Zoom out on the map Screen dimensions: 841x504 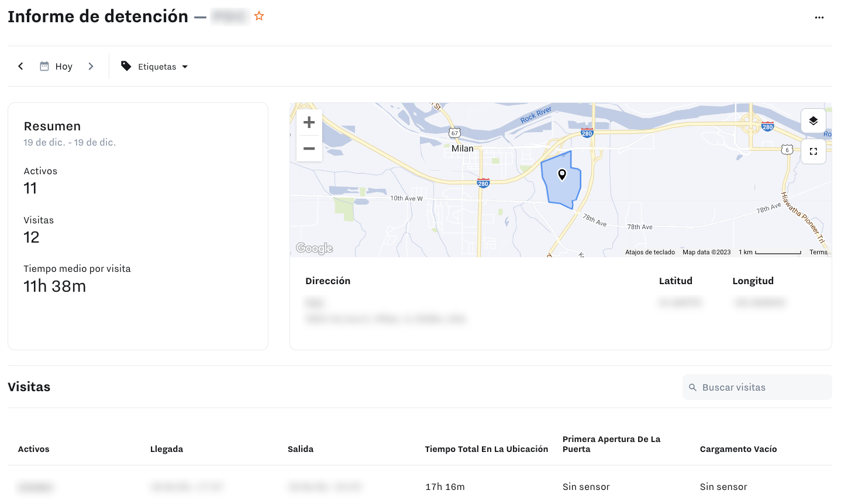tap(309, 149)
